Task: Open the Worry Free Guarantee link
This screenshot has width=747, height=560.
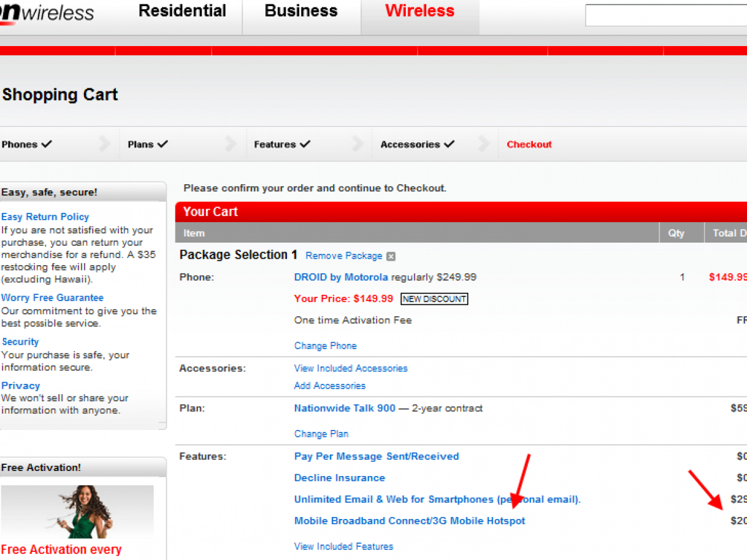Action: pyautogui.click(x=52, y=297)
